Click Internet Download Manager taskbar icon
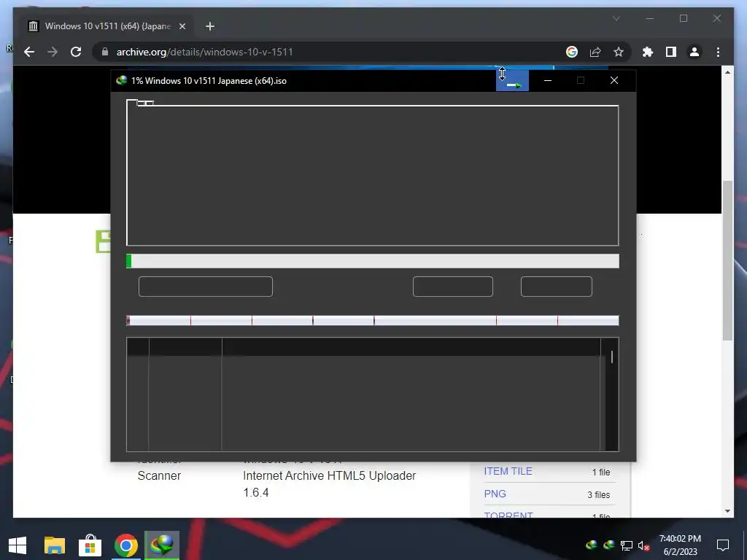The width and height of the screenshot is (747, 560). [162, 545]
